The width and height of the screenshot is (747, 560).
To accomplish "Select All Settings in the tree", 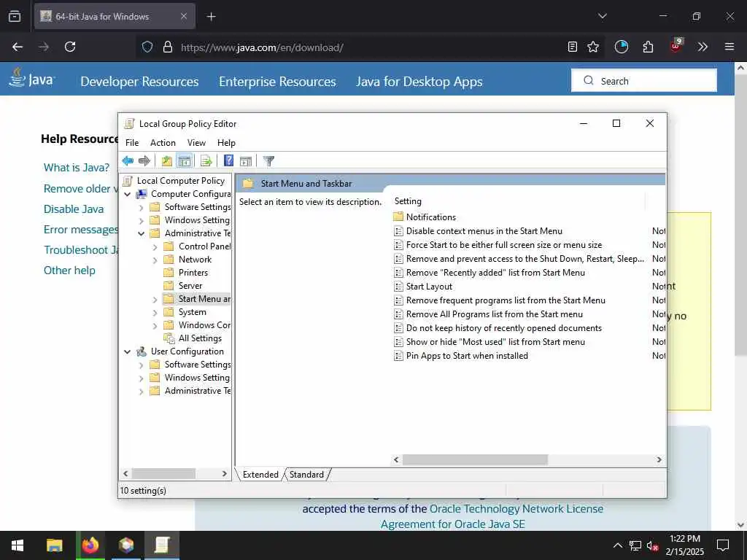I will coord(200,338).
